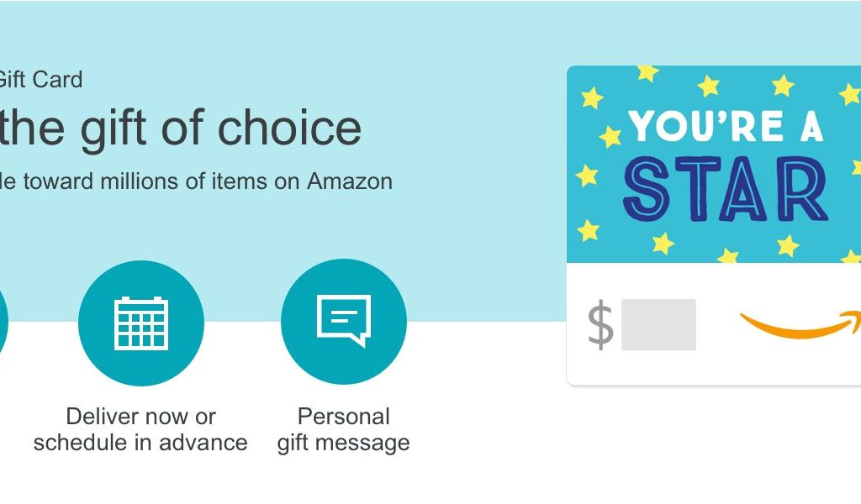The image size is (861, 504).
Task: Click "Deliver now or schedule in advance" label
Action: pyautogui.click(x=140, y=429)
